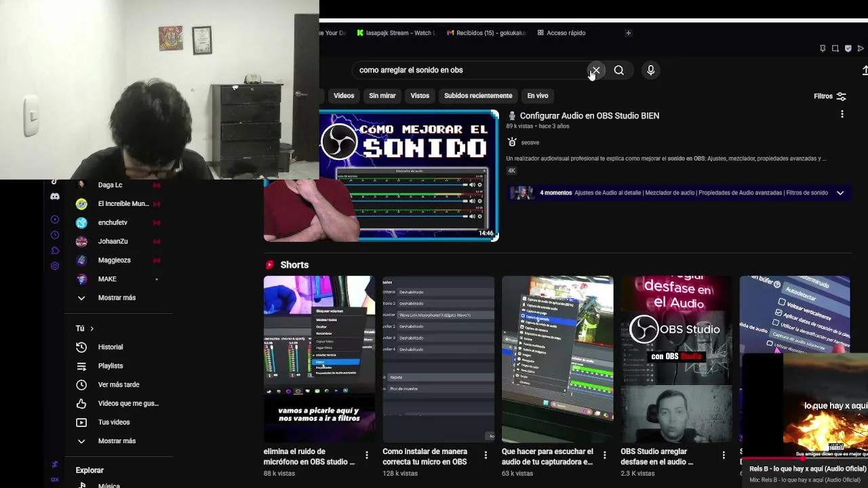Open options for elimina el ruido short
Image resolution: width=868 pixels, height=488 pixels.
[367, 455]
